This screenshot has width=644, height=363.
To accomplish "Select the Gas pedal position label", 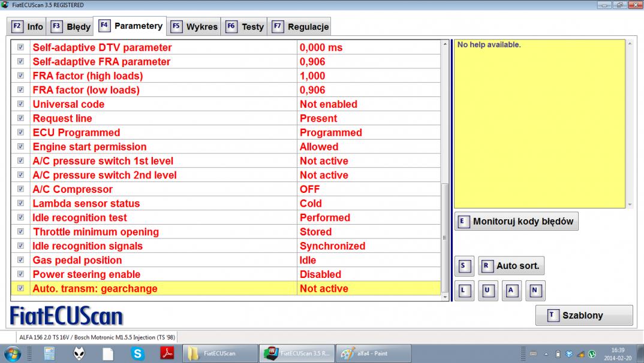I will click(77, 260).
